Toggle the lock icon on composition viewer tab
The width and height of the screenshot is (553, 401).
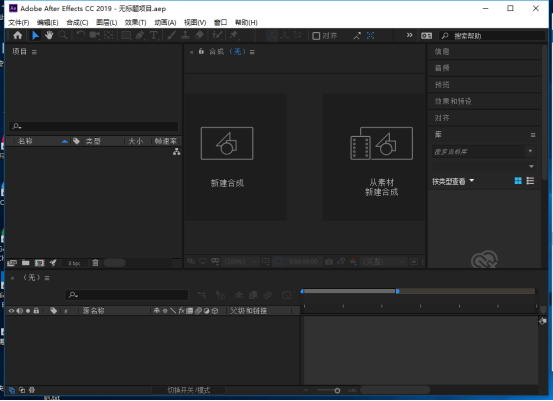pyautogui.click(x=201, y=51)
